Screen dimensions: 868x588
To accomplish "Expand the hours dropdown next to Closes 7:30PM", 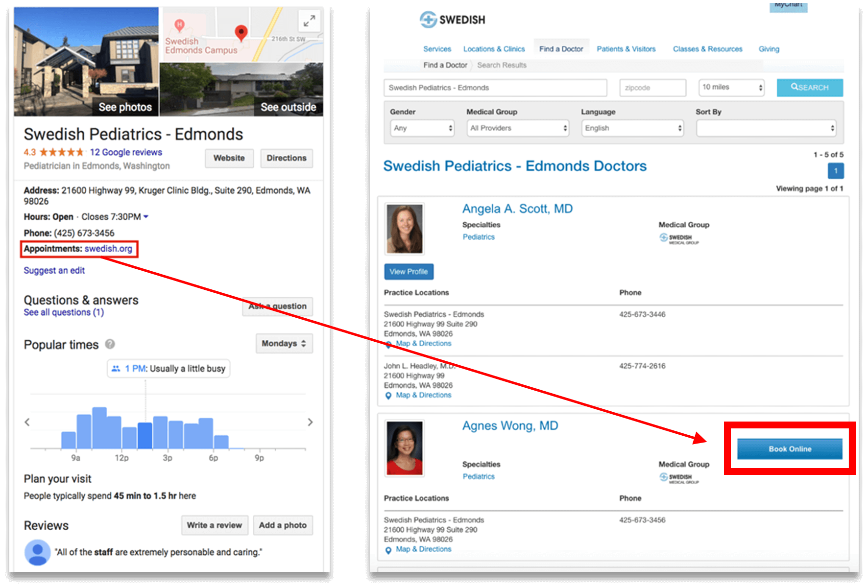I will (146, 216).
